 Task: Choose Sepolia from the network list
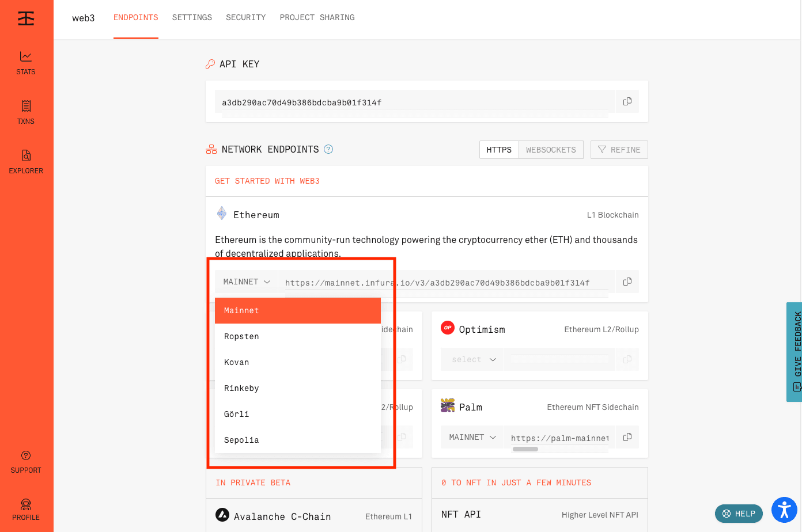click(x=298, y=440)
